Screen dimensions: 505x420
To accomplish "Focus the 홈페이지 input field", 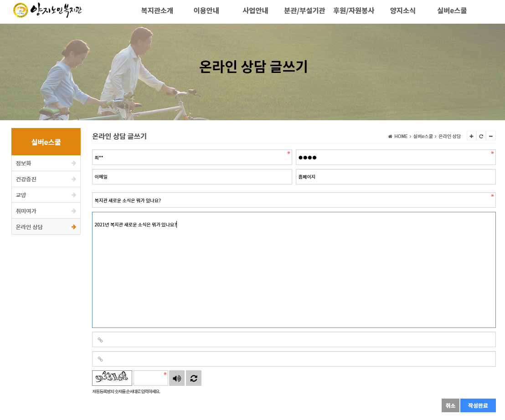I will pos(396,177).
